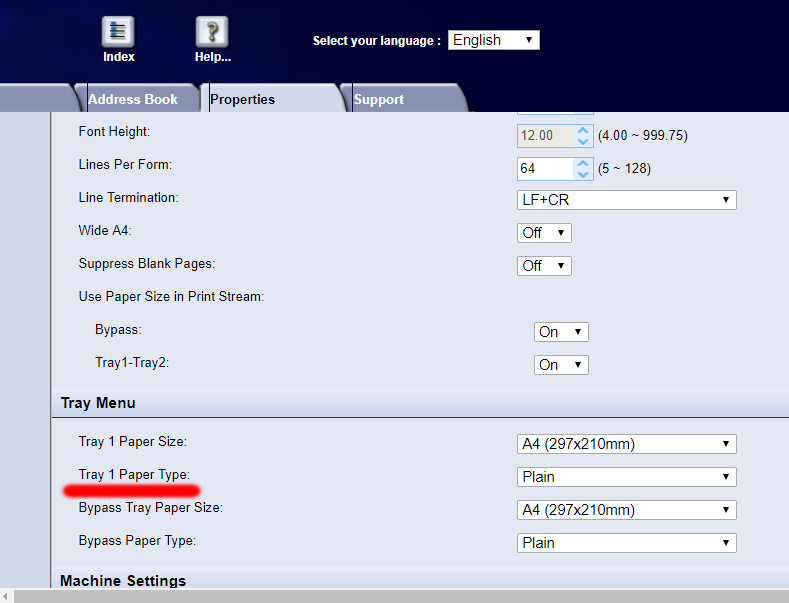Open the Tray 1 Paper Type dropdown

pyautogui.click(x=626, y=477)
